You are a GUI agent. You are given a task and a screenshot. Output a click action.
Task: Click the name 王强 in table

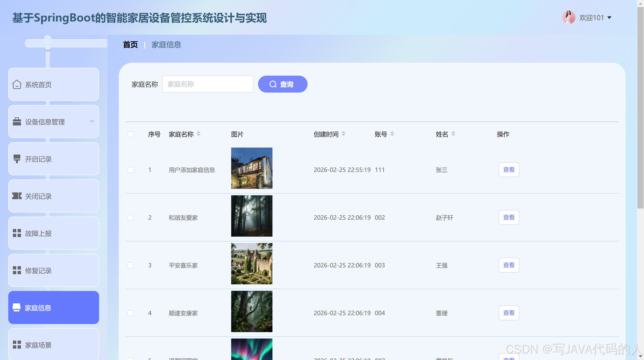[x=442, y=265]
